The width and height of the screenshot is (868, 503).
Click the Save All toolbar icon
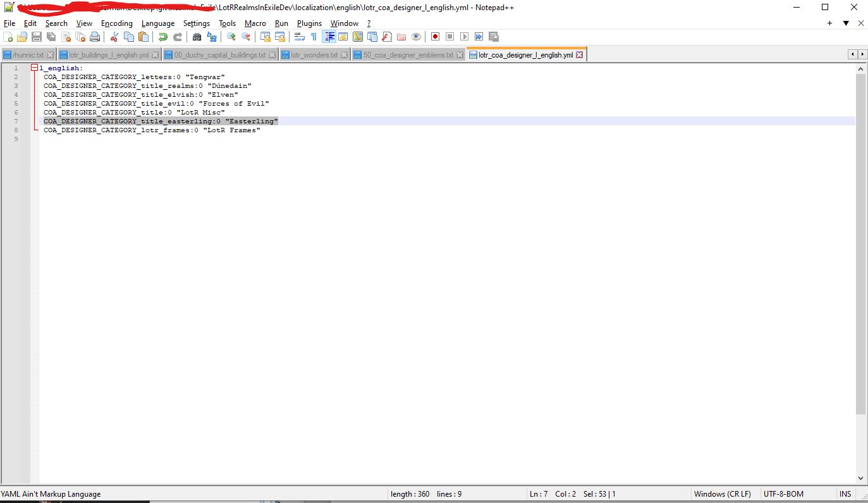pyautogui.click(x=51, y=37)
